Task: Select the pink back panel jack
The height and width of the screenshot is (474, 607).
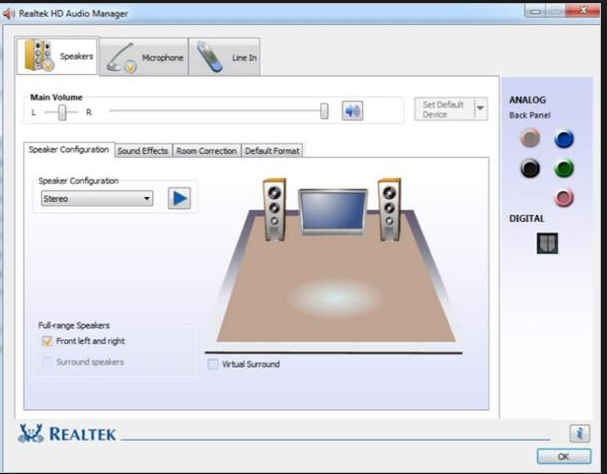Action: click(x=564, y=198)
